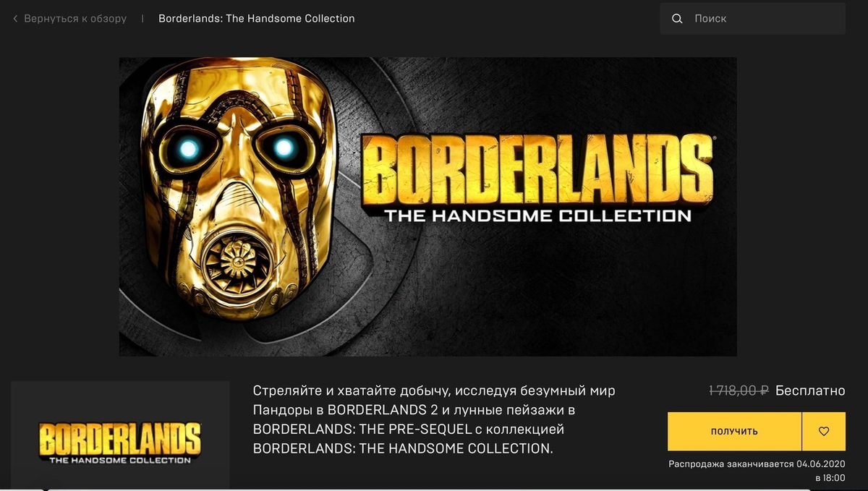
Task: Claim the game with "ПОЛУЧИТЬ" button
Action: tap(734, 431)
